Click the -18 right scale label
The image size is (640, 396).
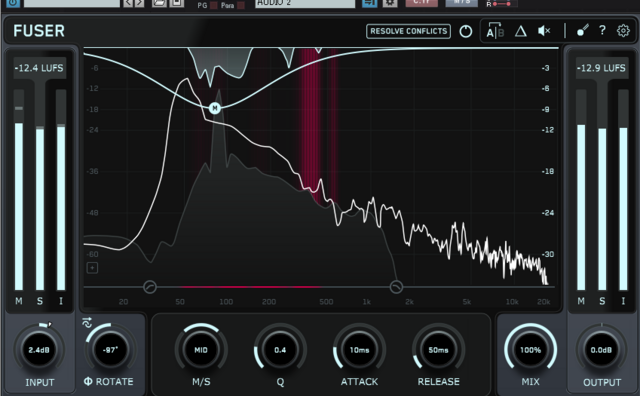click(547, 171)
